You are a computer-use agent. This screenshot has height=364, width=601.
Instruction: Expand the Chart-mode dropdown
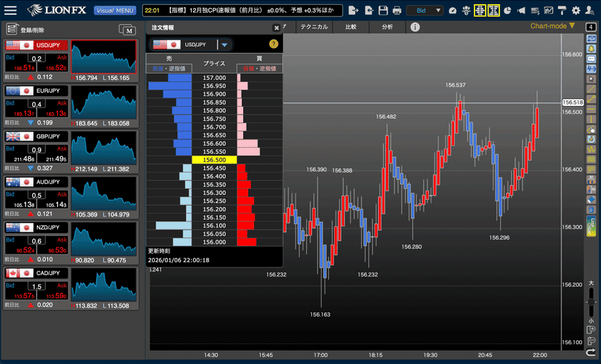click(x=572, y=26)
